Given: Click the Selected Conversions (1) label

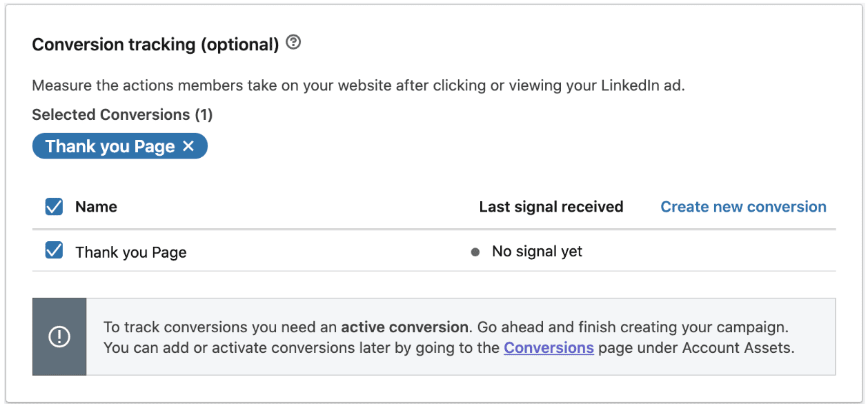Looking at the screenshot, I should coord(122,114).
